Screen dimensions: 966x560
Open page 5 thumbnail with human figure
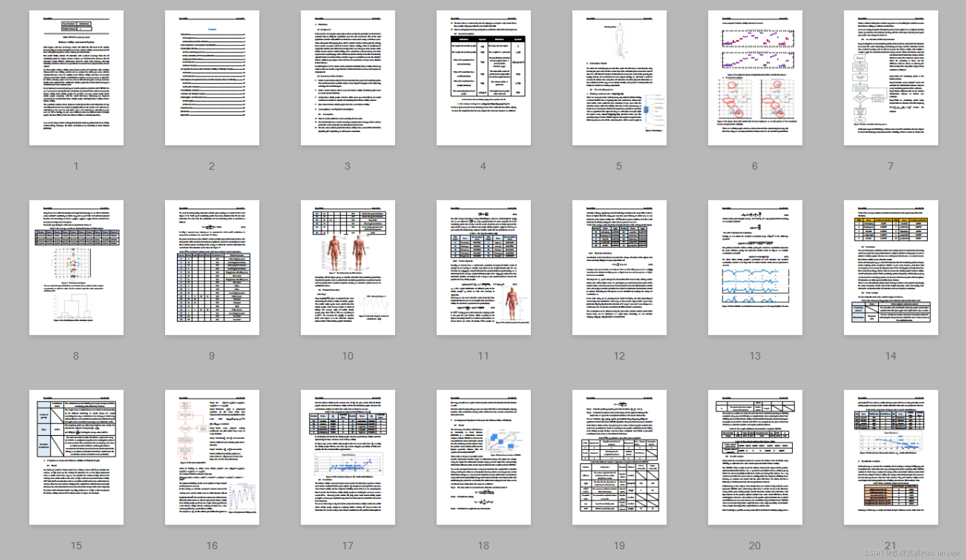point(619,78)
